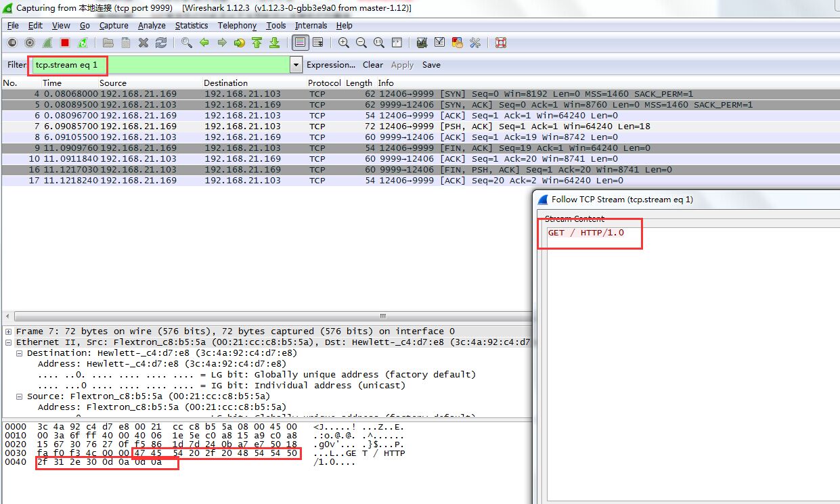840x504 pixels.
Task: Save this capture file icon
Action: click(x=126, y=43)
